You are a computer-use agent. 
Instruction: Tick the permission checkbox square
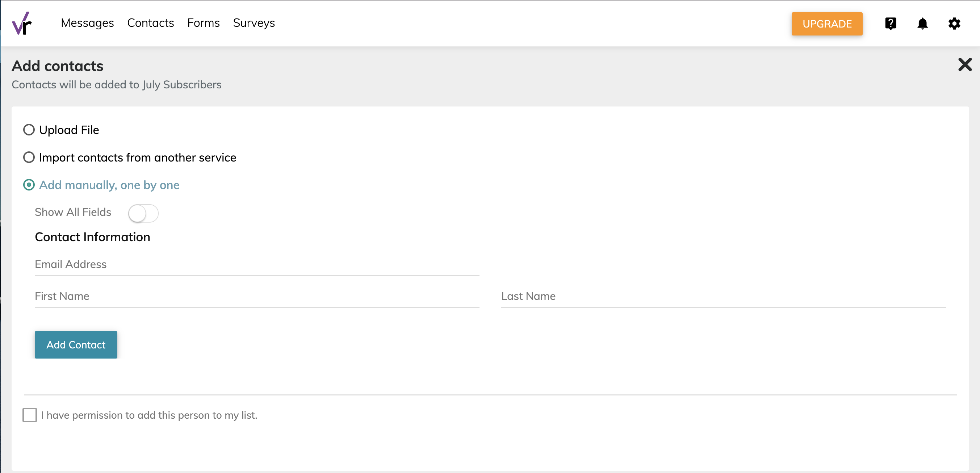coord(30,415)
